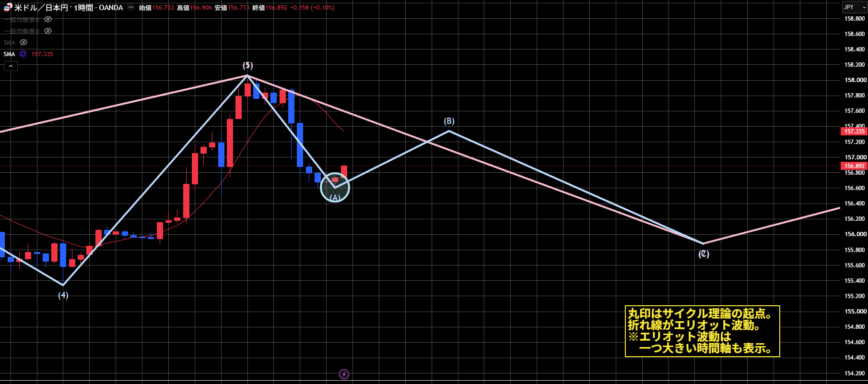Click the 157.335 SMA price axis label

click(x=854, y=132)
